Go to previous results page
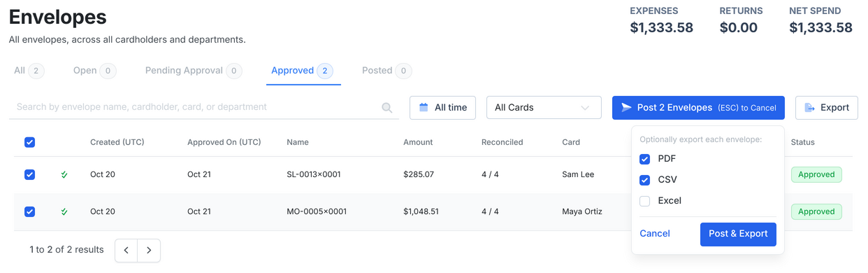 point(126,250)
